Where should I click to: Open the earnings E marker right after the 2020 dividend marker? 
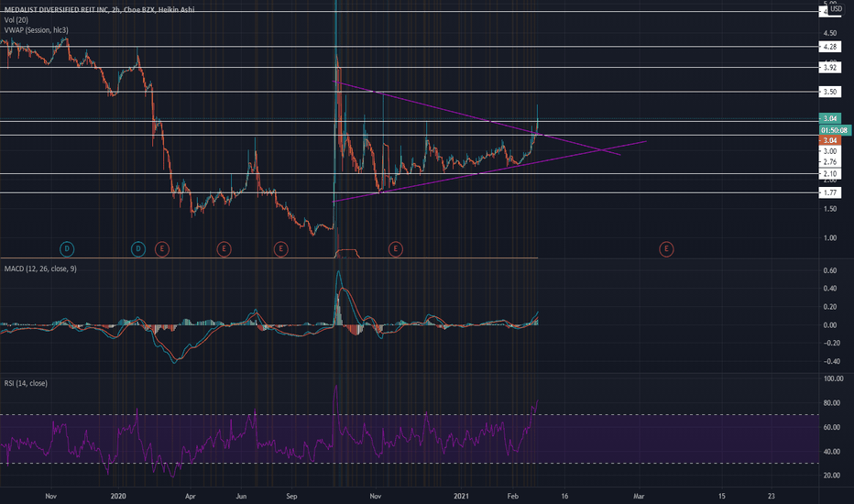coord(162,249)
